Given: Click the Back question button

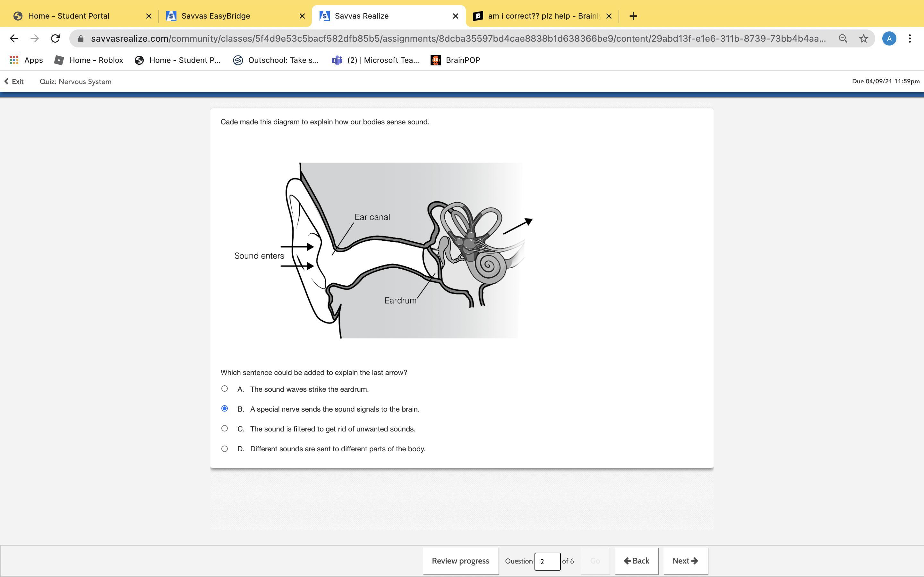Looking at the screenshot, I should 636,561.
